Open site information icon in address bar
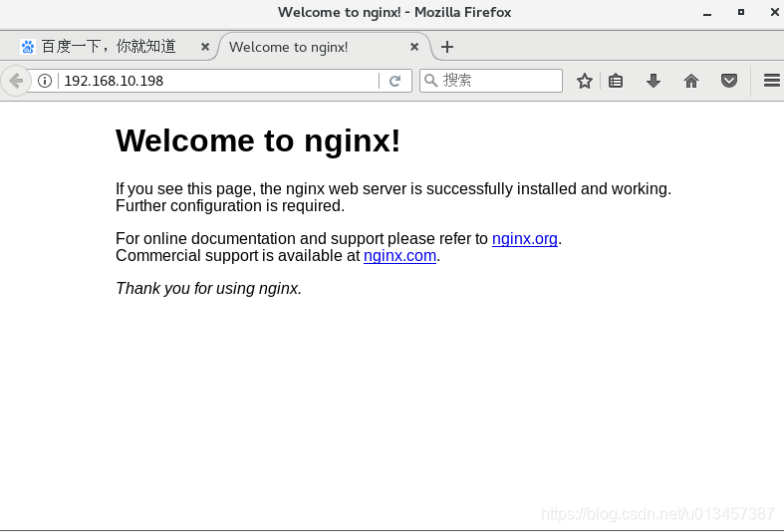Screen dimensions: 784x532 coord(45,81)
